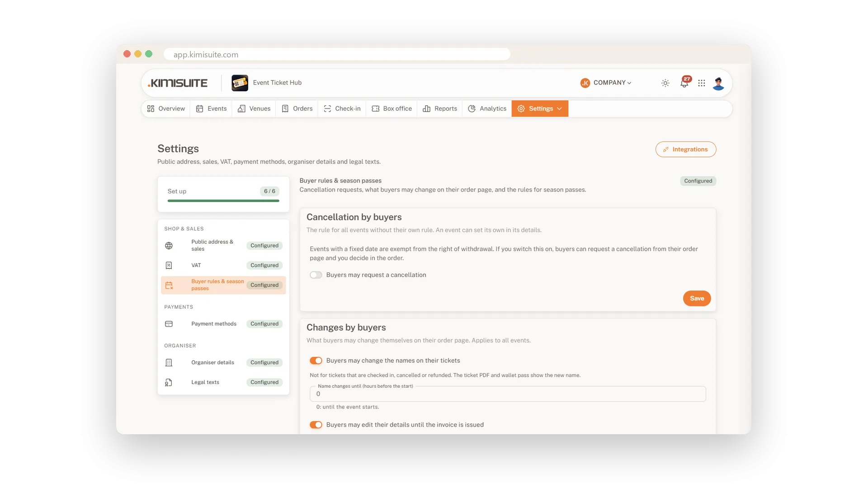The width and height of the screenshot is (868, 488).
Task: Click the Kimisuite logo
Action: click(178, 83)
